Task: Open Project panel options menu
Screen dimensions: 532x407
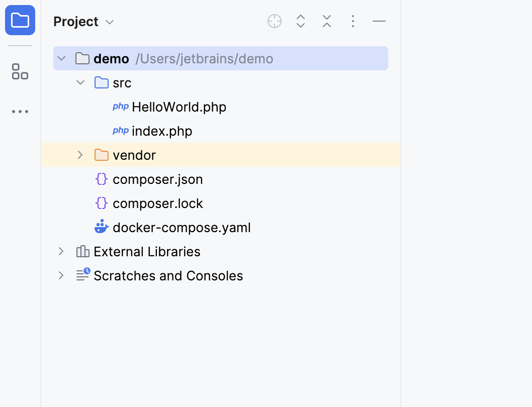Action: pyautogui.click(x=353, y=22)
